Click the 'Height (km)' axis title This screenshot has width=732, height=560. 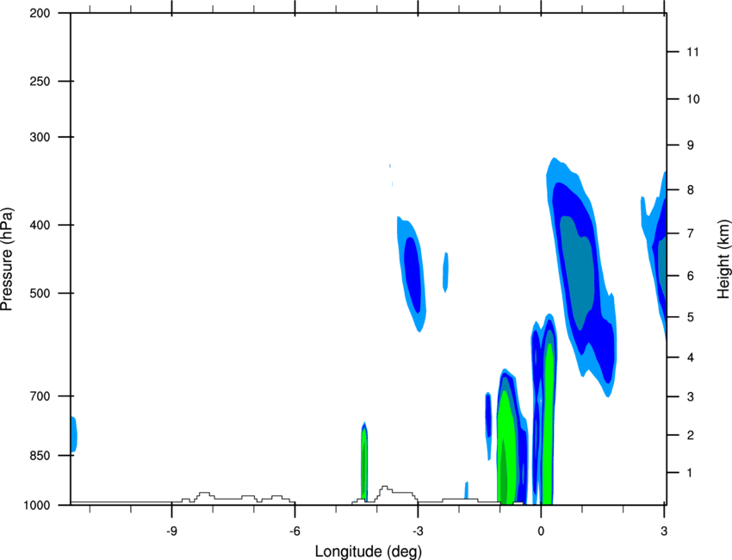tap(723, 258)
